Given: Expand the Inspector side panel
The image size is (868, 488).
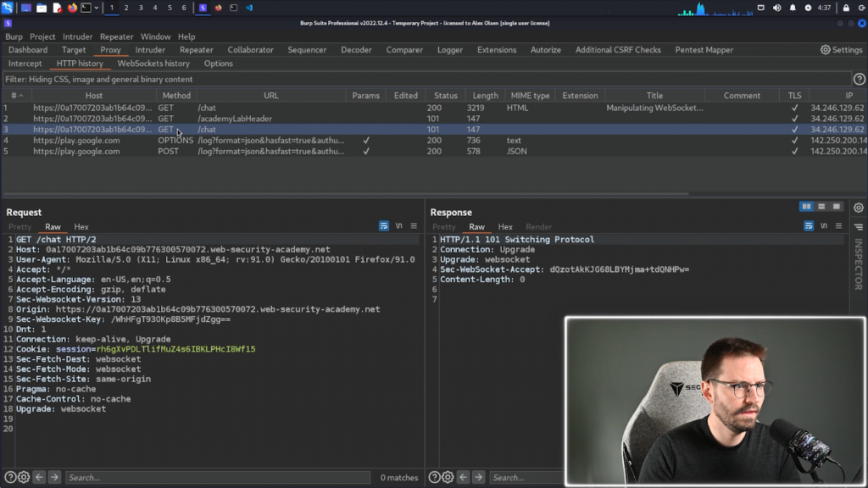Looking at the screenshot, I should [858, 264].
